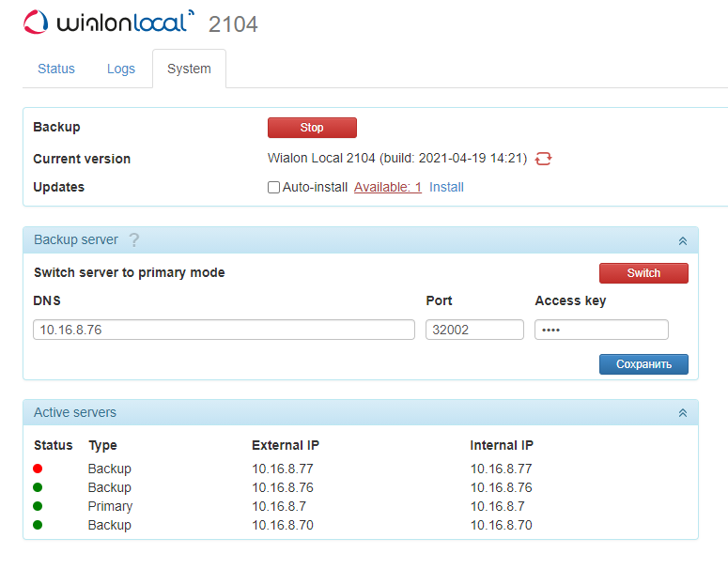Click the Install update link
728x569 pixels.
coord(446,187)
